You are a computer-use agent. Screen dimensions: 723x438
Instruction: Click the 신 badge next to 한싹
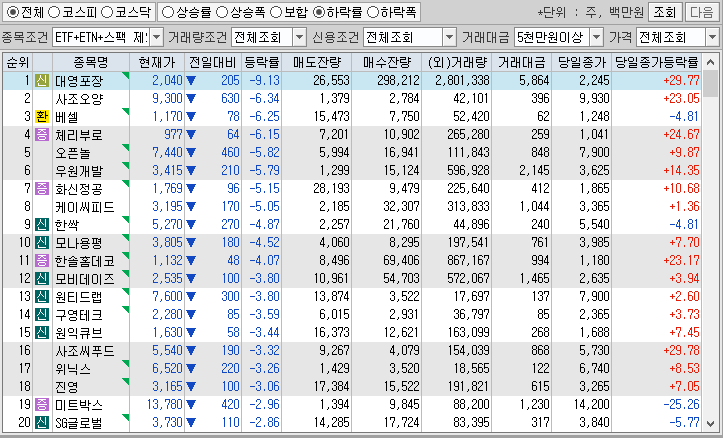(x=41, y=225)
